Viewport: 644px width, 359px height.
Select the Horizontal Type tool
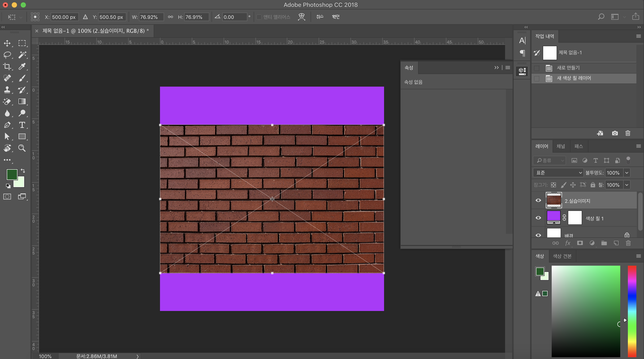tap(22, 125)
